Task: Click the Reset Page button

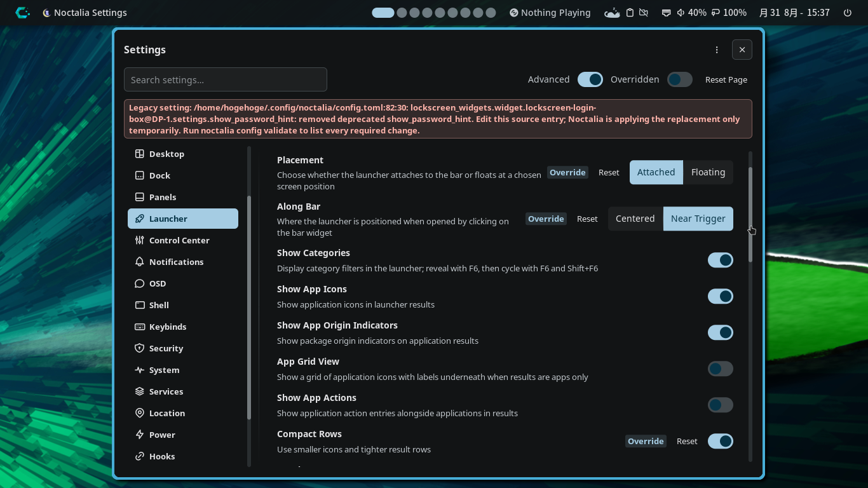Action: click(x=726, y=79)
